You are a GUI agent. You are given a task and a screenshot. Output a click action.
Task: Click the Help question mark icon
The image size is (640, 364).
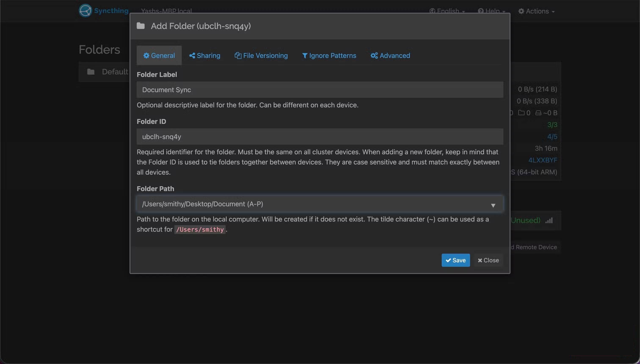click(x=481, y=11)
